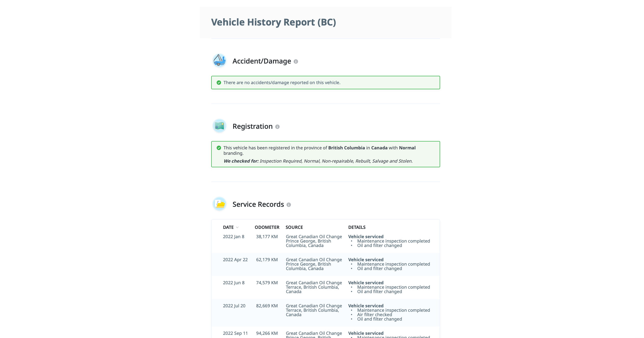Screen dimensions: 644x338
Task: Click the 74,579 KM odometer entry
Action: 267,283
